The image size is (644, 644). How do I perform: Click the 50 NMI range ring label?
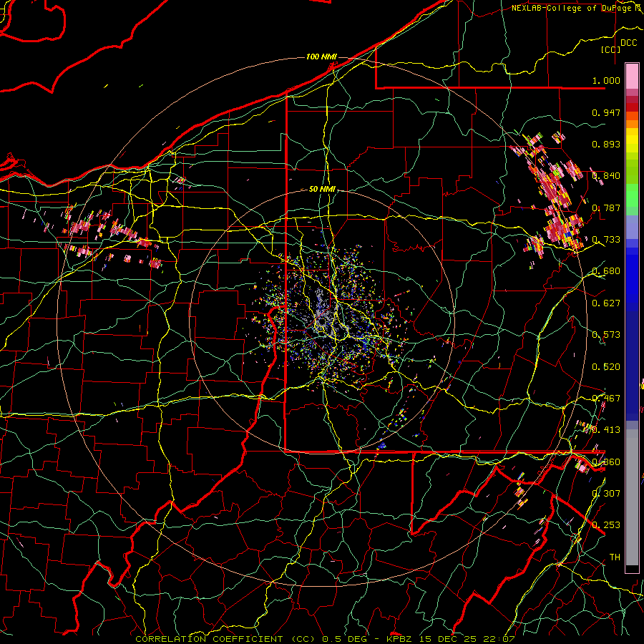pos(322,189)
